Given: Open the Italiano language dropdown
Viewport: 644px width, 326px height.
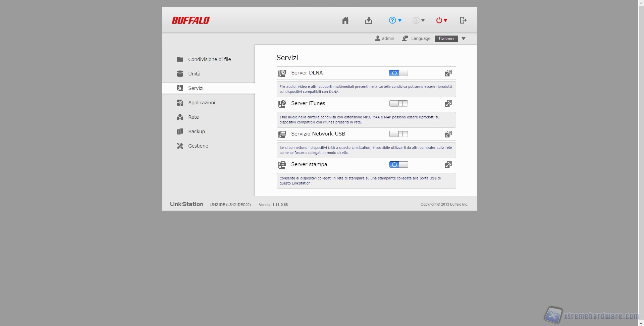Looking at the screenshot, I should [450, 39].
